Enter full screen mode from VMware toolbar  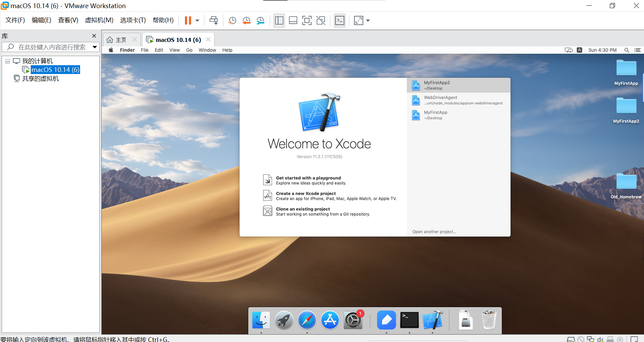[307, 21]
